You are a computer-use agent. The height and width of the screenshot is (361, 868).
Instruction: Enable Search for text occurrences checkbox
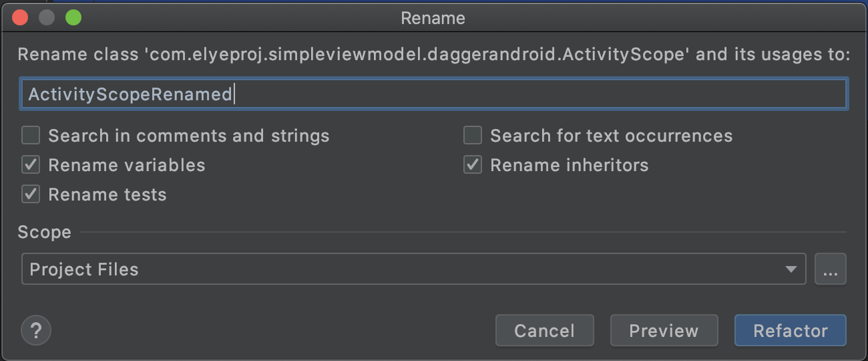[473, 136]
